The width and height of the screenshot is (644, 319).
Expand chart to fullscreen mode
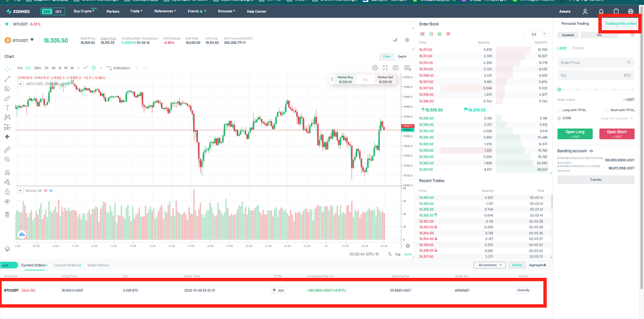(x=385, y=67)
